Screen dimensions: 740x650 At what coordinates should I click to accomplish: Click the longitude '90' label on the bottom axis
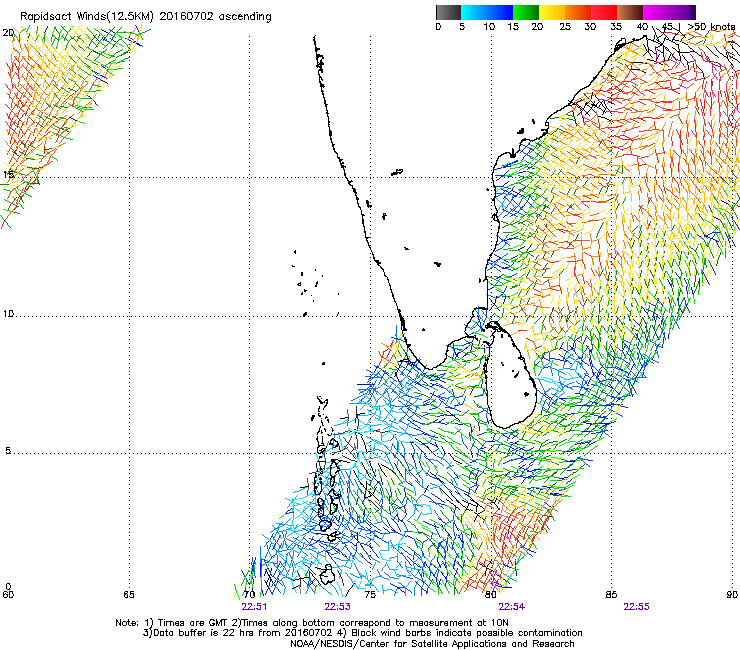[732, 594]
